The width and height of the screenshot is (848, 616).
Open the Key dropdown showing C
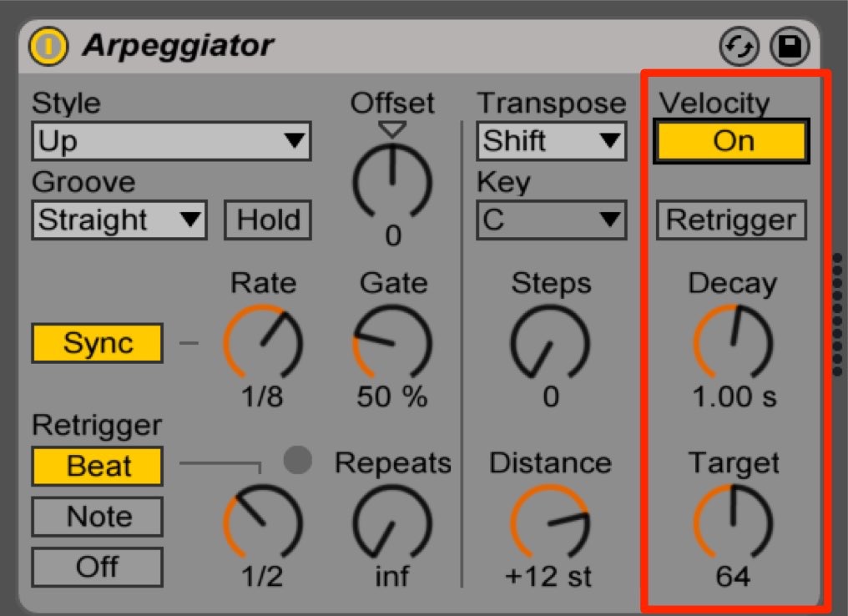pyautogui.click(x=551, y=220)
